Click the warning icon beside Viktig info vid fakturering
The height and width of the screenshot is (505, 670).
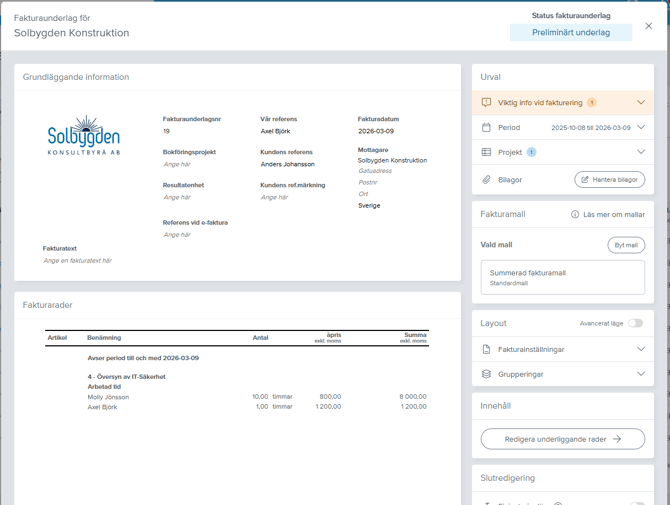click(x=486, y=102)
